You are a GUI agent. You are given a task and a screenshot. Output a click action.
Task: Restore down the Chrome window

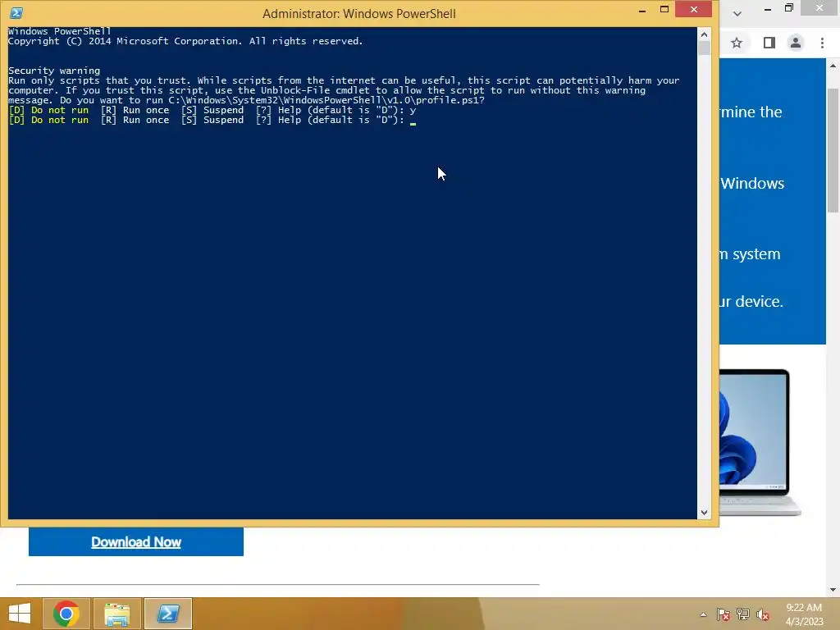click(x=789, y=8)
